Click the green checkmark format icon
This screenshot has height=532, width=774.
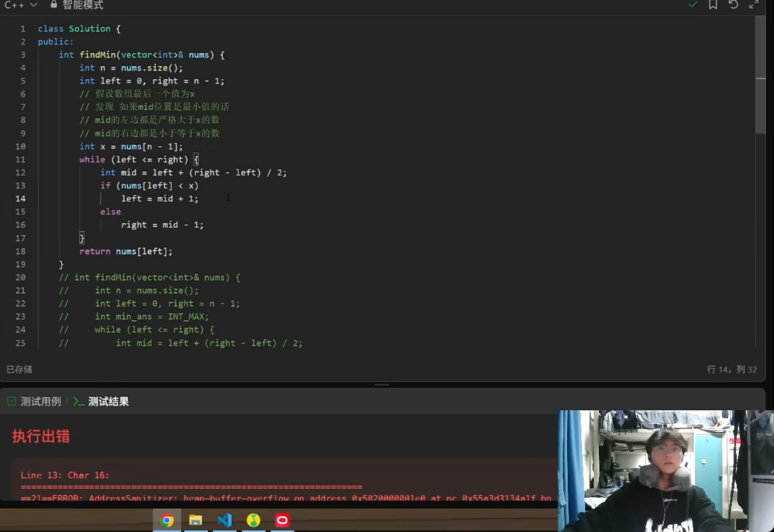(x=693, y=5)
